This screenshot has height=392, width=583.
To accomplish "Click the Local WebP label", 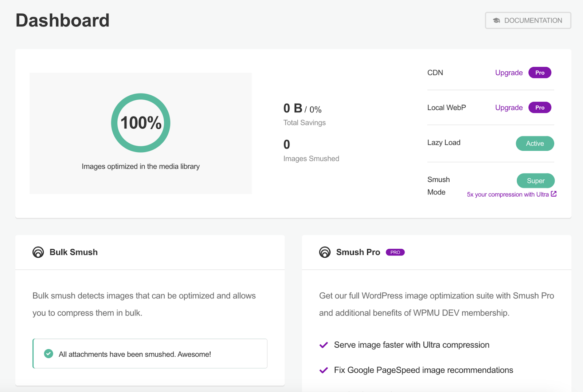I will (x=447, y=107).
